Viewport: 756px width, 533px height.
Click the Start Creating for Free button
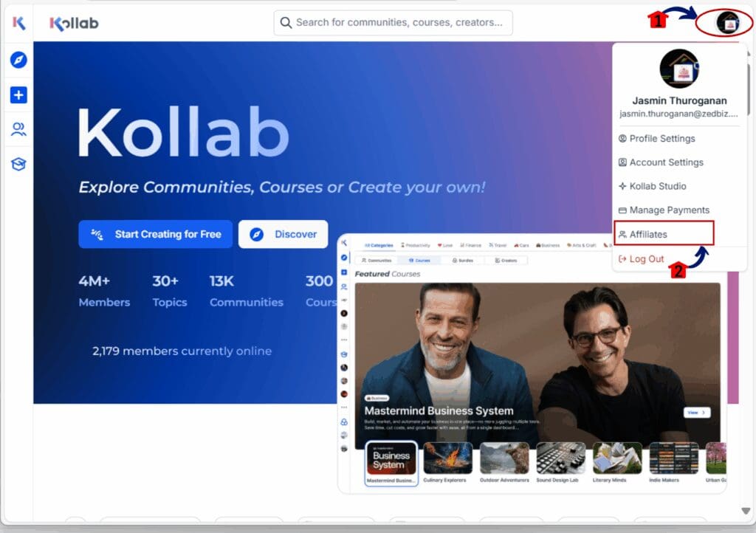(155, 234)
